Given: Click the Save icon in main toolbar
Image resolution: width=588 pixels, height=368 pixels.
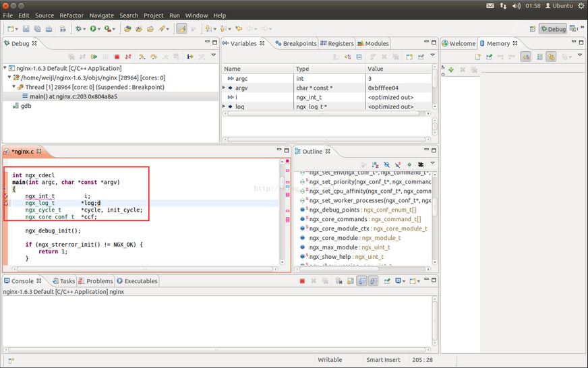Looking at the screenshot, I should [26, 28].
